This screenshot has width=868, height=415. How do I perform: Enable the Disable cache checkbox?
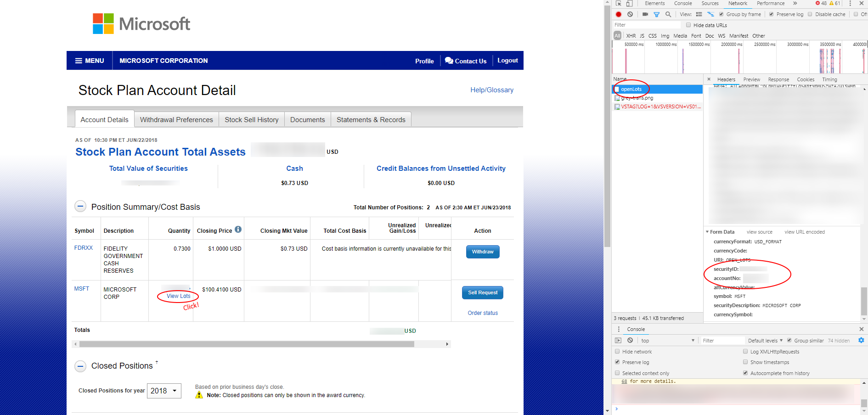click(810, 14)
